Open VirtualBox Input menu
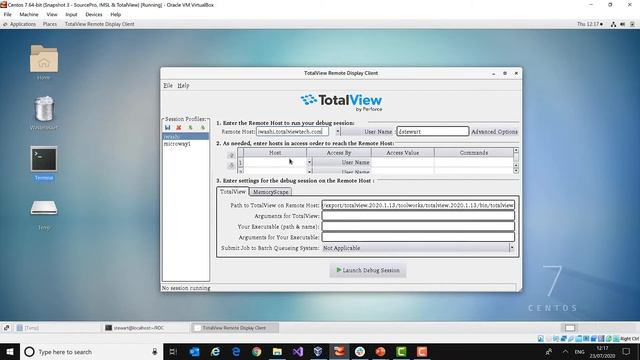The width and height of the screenshot is (640, 360). (x=71, y=14)
